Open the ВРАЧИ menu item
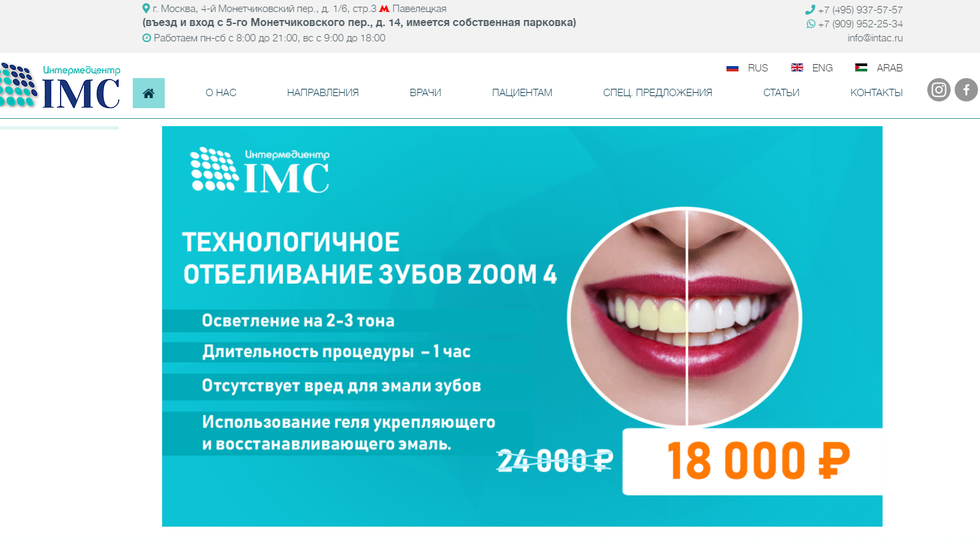Image resolution: width=980 pixels, height=542 pixels. (426, 93)
